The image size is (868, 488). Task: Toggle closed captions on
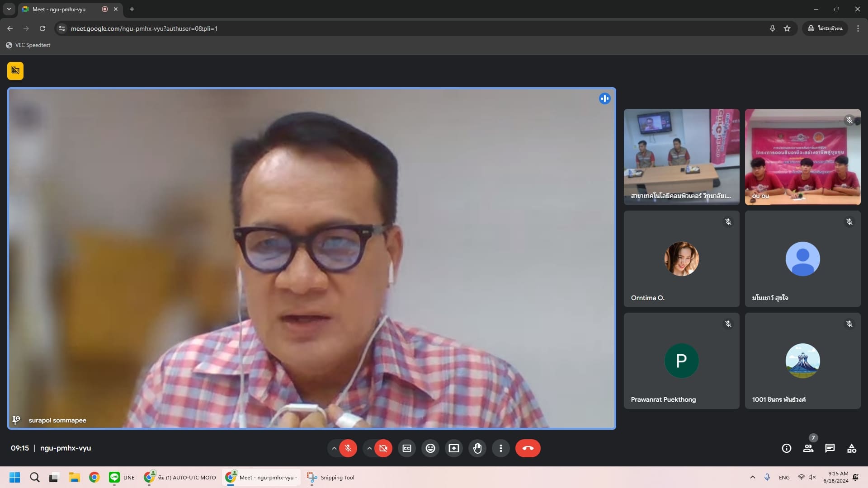click(x=407, y=448)
